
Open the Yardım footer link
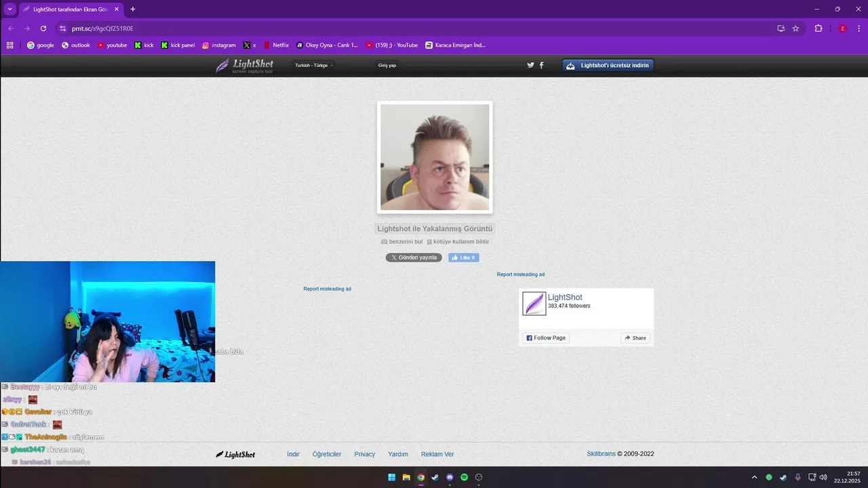(398, 454)
